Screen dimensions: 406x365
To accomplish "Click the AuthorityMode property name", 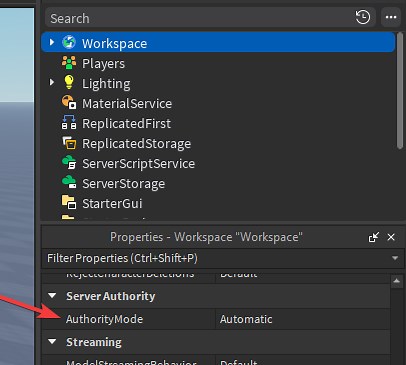I will [104, 319].
